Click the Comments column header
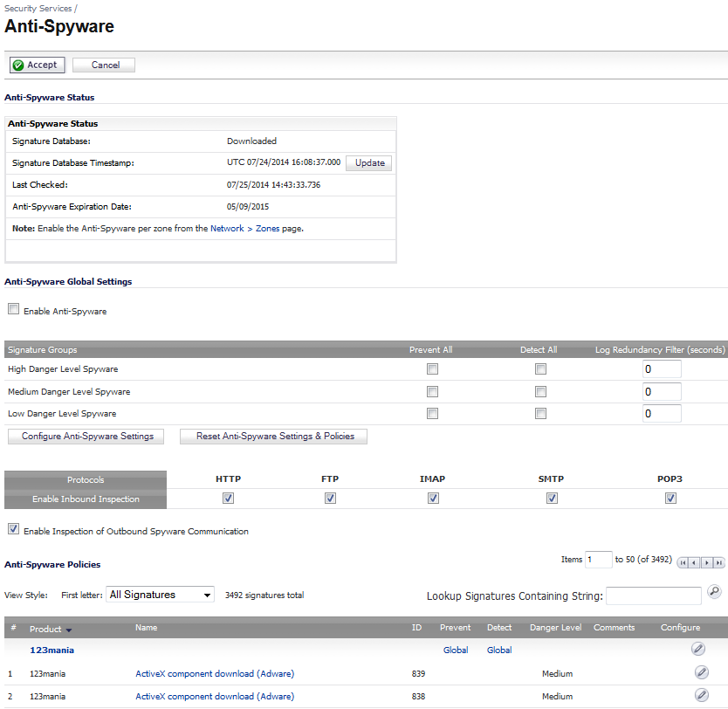 coord(614,628)
